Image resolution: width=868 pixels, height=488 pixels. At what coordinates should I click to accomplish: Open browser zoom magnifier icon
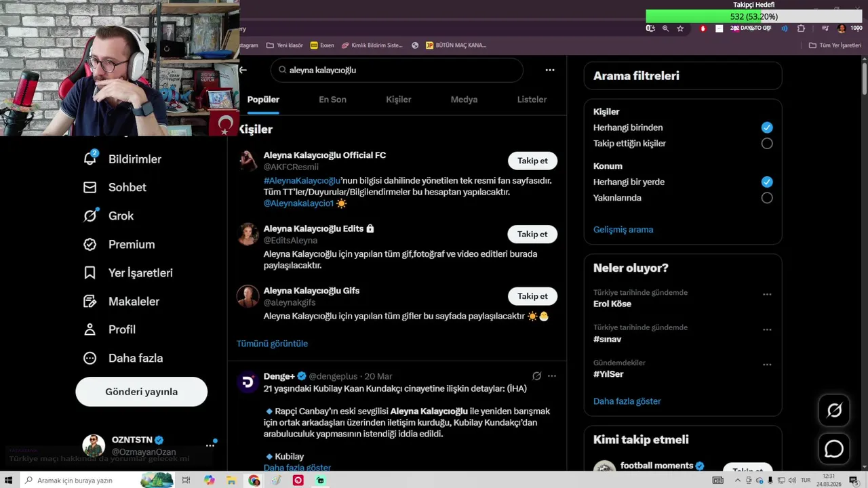coord(665,28)
